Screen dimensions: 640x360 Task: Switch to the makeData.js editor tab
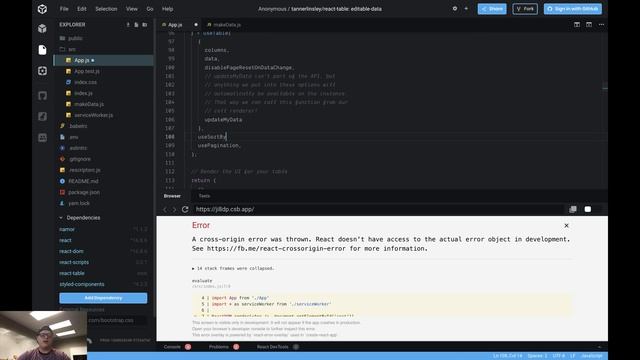pyautogui.click(x=224, y=25)
